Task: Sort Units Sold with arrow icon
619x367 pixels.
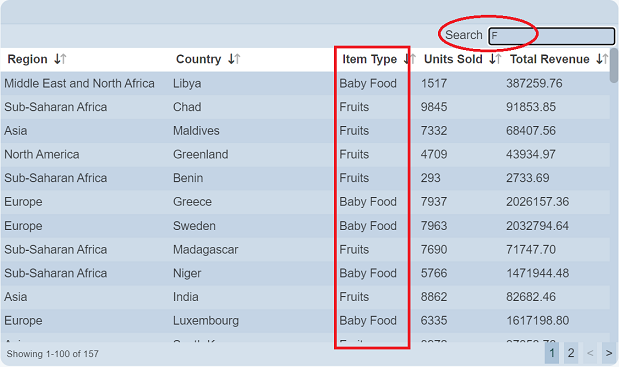Action: coord(495,59)
